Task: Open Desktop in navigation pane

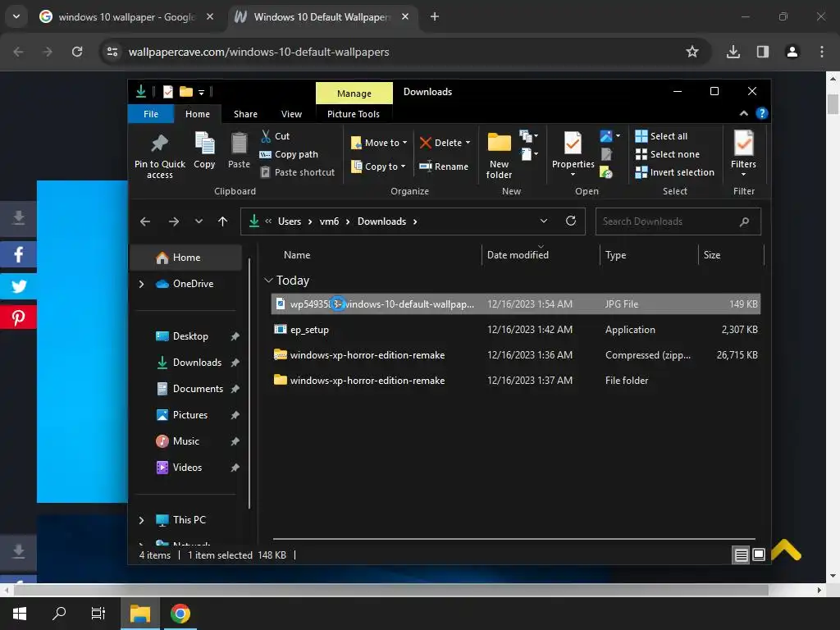Action: (190, 336)
